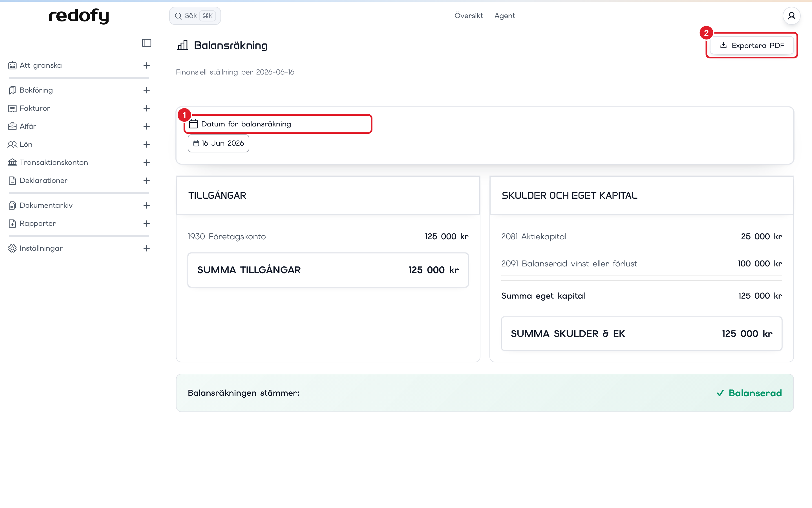
Task: Open Rapporter in sidebar
Action: (x=37, y=224)
